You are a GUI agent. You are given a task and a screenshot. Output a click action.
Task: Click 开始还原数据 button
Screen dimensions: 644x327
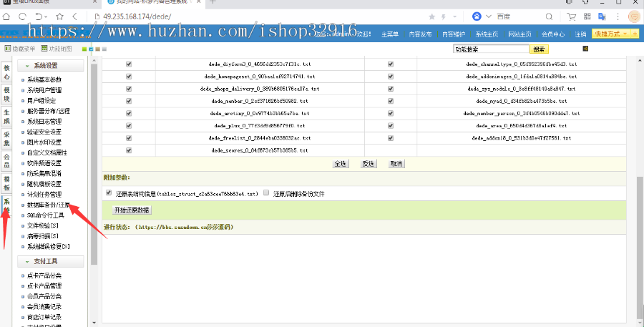[x=132, y=210]
